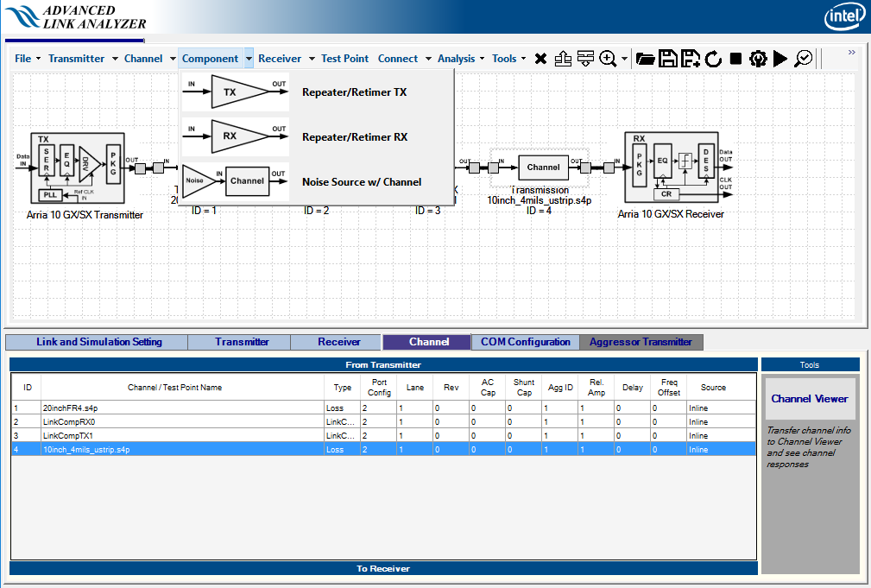Click the save floppy disk icon
The height and width of the screenshot is (588, 871).
tap(667, 59)
